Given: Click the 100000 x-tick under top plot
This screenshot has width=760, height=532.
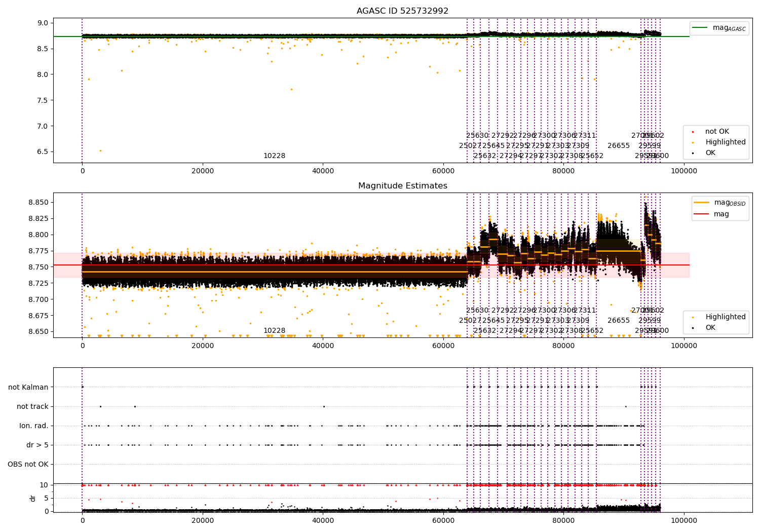Looking at the screenshot, I should (x=684, y=171).
